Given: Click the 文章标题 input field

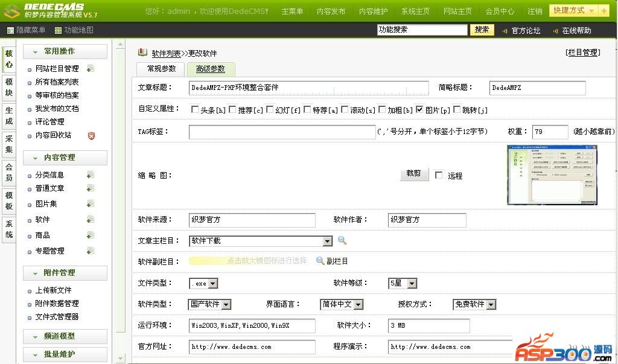Looking at the screenshot, I should pos(308,88).
